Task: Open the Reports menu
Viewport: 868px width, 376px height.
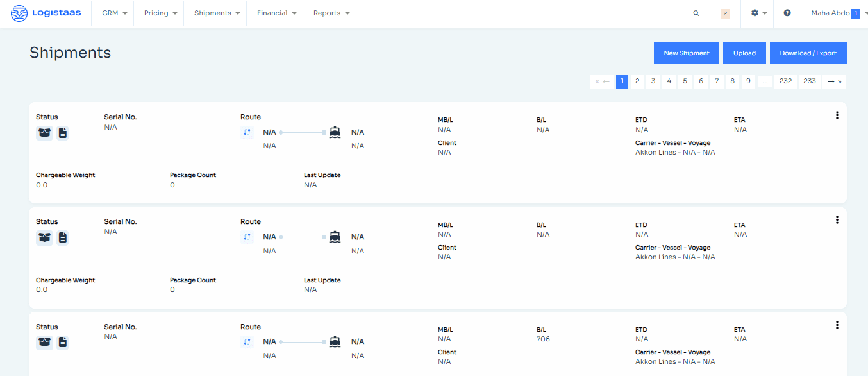Action: (331, 13)
